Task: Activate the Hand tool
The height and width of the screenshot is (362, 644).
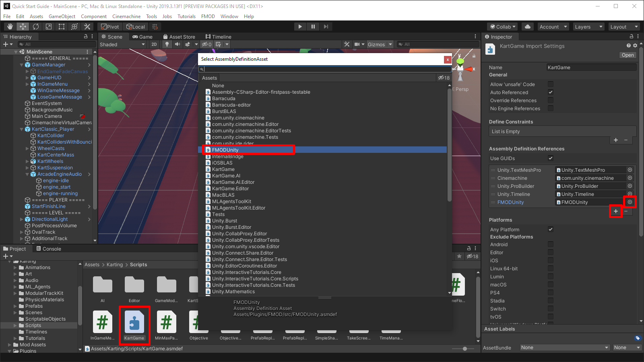Action: [x=10, y=27]
